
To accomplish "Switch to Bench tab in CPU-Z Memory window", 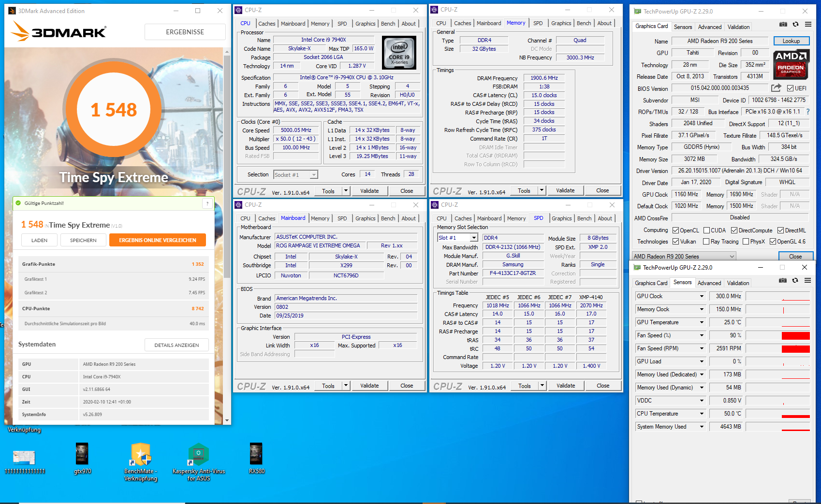I will [x=584, y=23].
